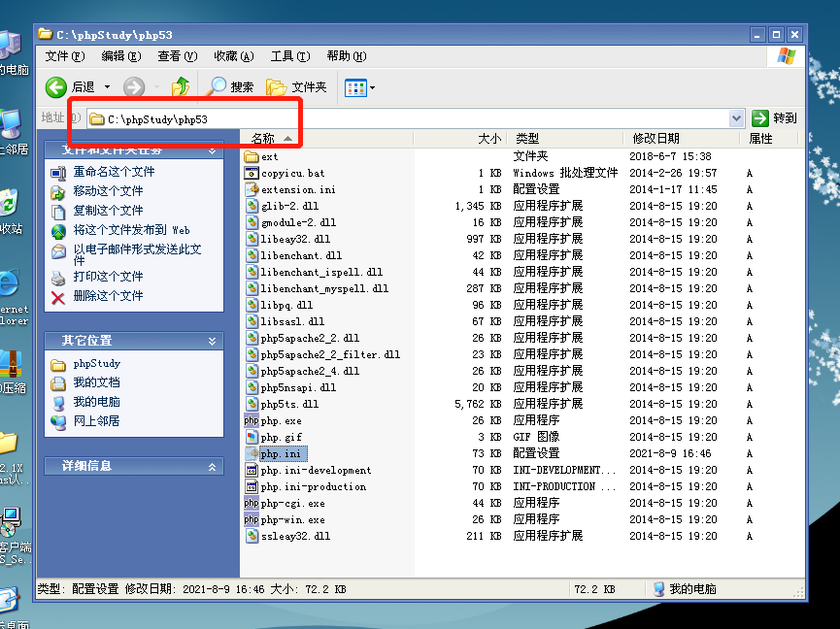The height and width of the screenshot is (629, 840).
Task: Open the 帮助(H) menu
Action: [x=347, y=56]
